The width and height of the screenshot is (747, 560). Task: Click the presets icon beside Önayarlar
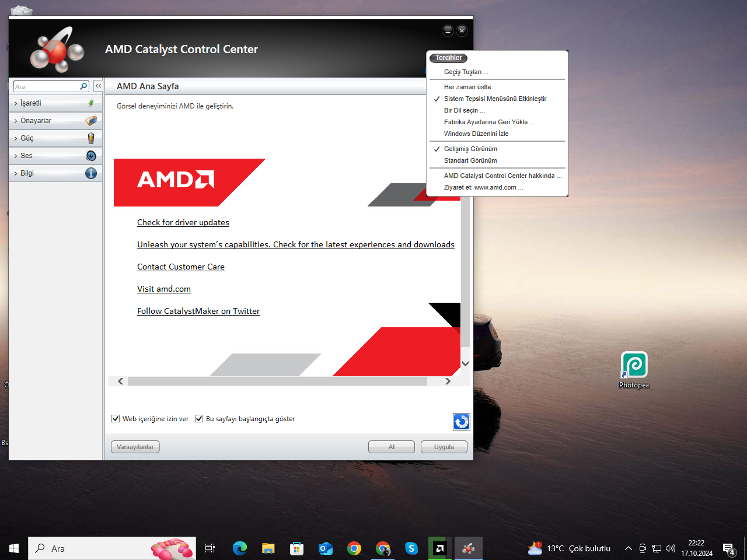click(91, 121)
